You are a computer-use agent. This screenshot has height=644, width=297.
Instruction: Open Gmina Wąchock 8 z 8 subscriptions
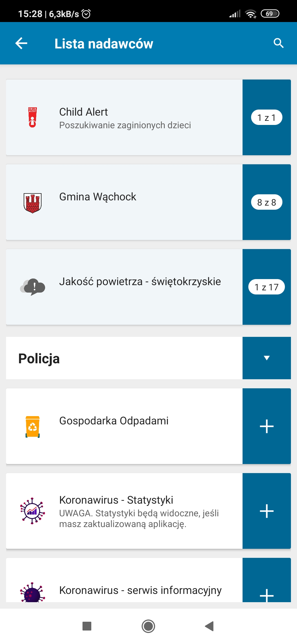266,202
